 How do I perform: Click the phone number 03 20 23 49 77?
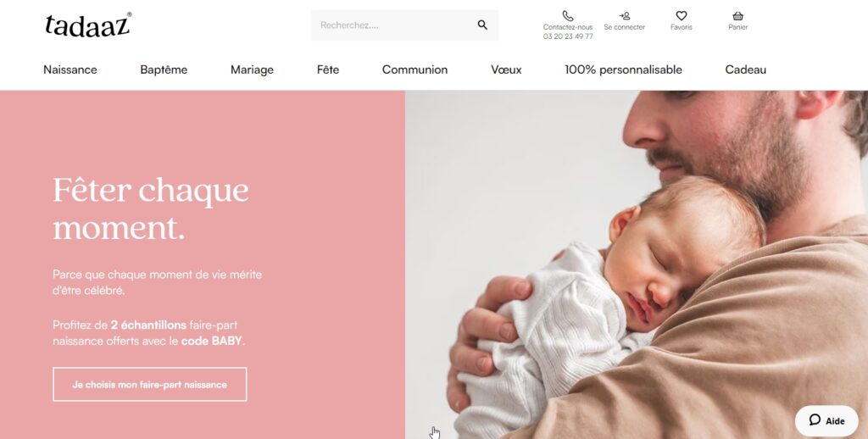[567, 36]
